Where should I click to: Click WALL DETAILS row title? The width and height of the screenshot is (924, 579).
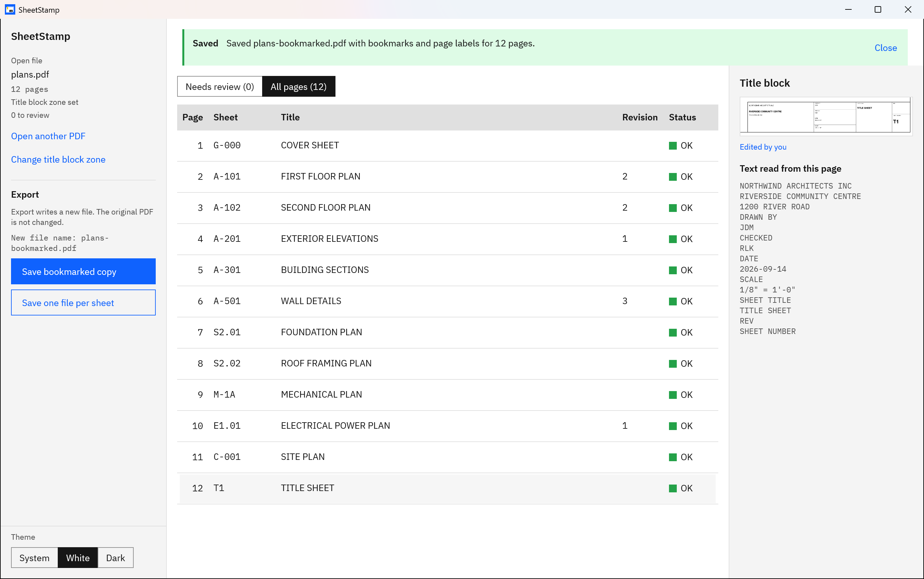point(311,301)
